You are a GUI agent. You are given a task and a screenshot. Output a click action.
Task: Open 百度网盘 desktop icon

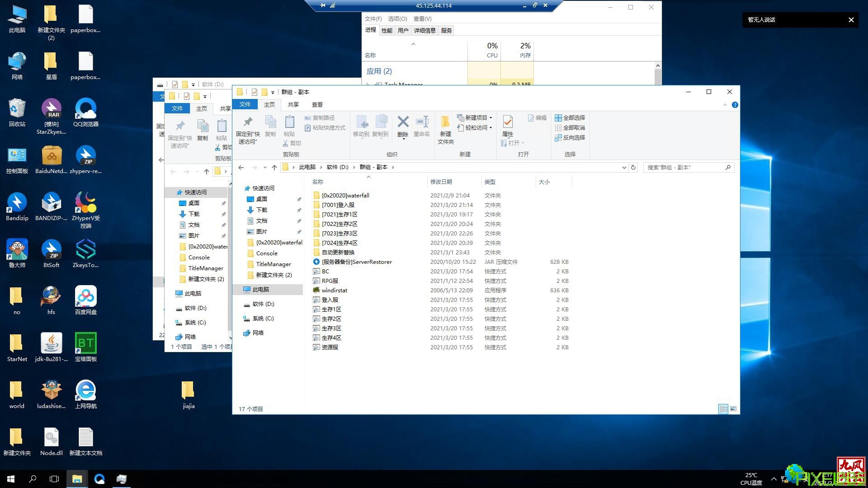[86, 300]
